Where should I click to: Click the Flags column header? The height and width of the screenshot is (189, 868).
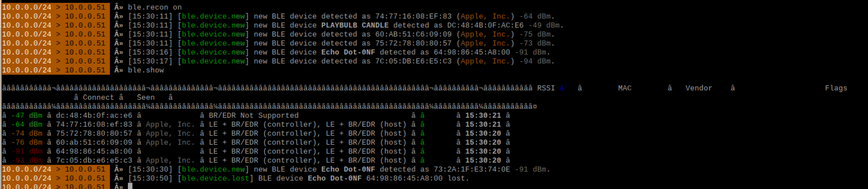click(836, 88)
